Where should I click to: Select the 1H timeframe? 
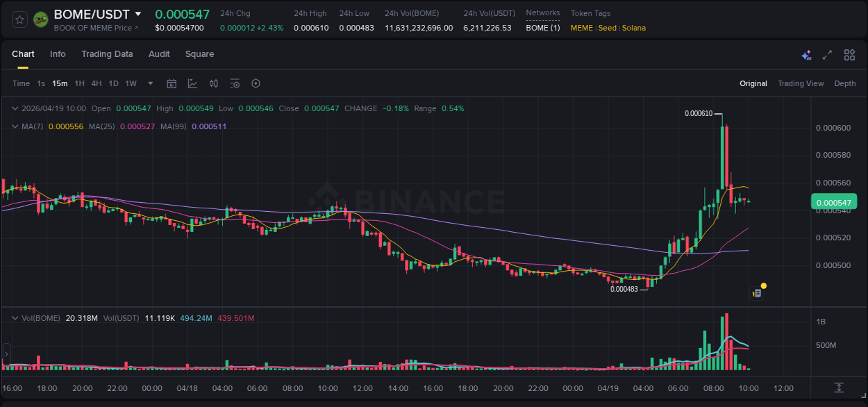pos(79,83)
